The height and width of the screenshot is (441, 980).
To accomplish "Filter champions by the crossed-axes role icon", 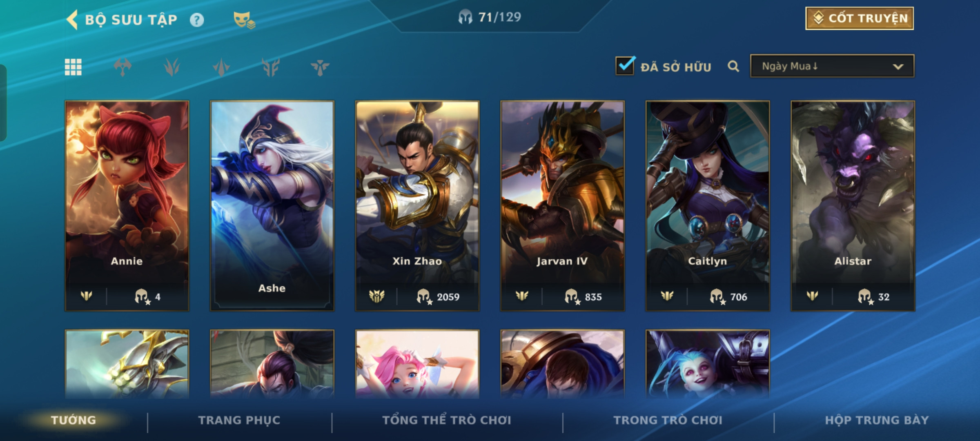I will coord(122,67).
